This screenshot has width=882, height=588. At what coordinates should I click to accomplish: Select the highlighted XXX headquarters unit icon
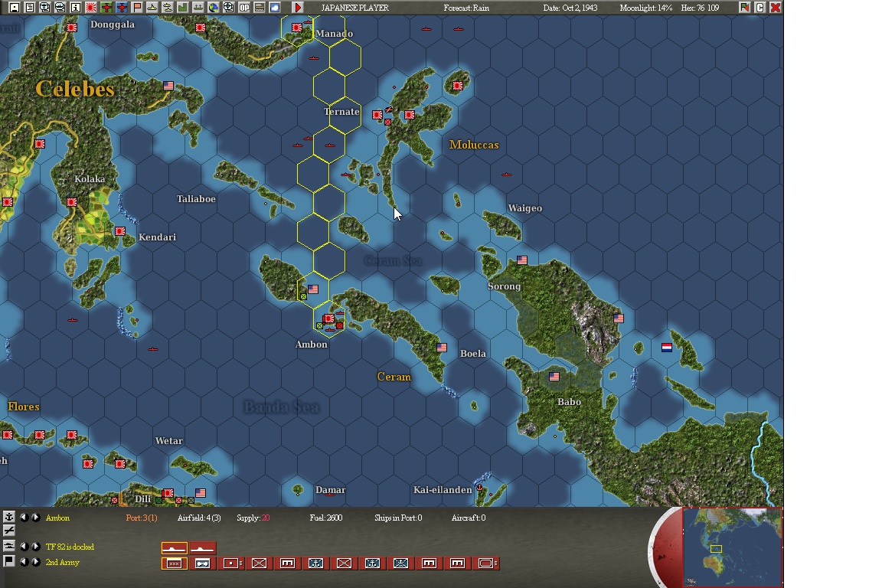click(x=175, y=563)
